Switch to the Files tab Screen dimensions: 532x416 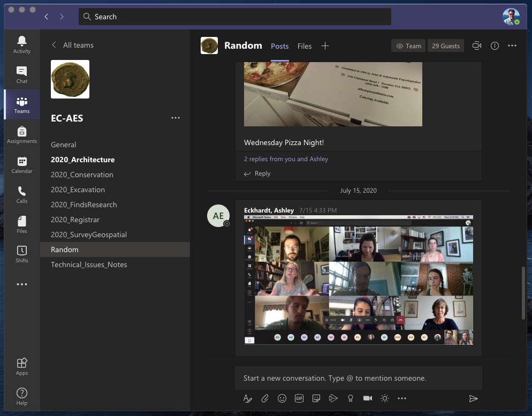305,46
